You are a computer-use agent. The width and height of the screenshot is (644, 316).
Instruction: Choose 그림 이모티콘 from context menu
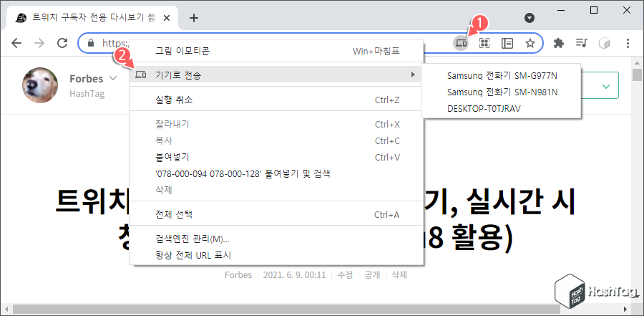276,51
